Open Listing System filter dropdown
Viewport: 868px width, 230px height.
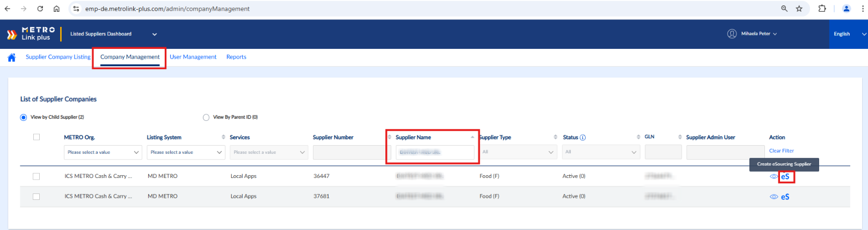click(x=186, y=152)
